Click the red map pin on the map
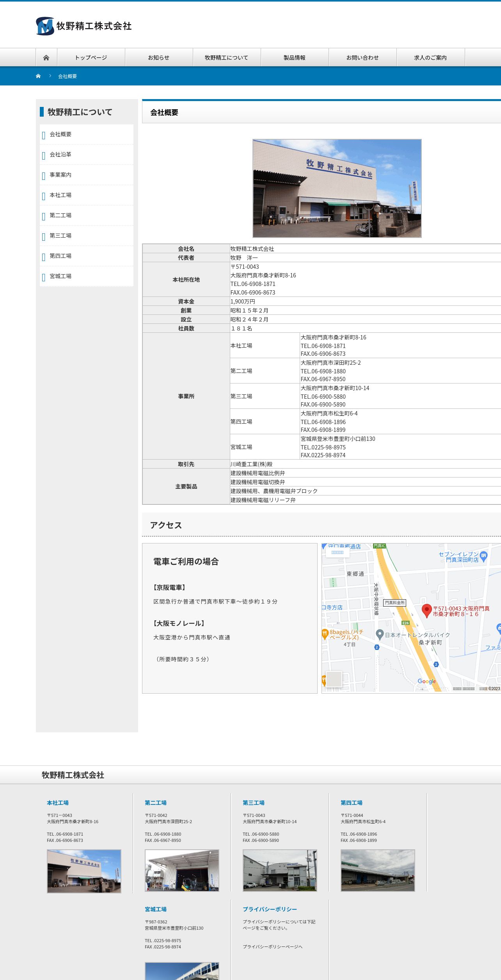The height and width of the screenshot is (980, 501). tap(427, 611)
